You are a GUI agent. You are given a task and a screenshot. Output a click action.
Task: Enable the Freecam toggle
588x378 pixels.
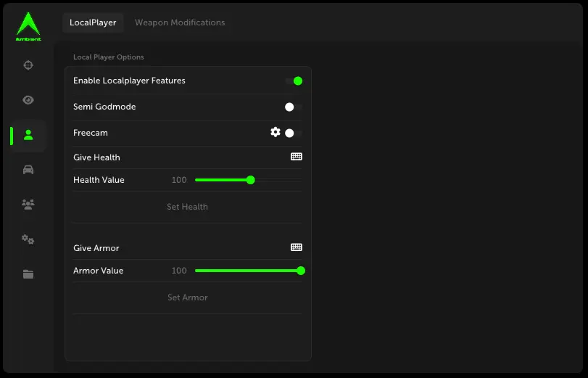(293, 133)
